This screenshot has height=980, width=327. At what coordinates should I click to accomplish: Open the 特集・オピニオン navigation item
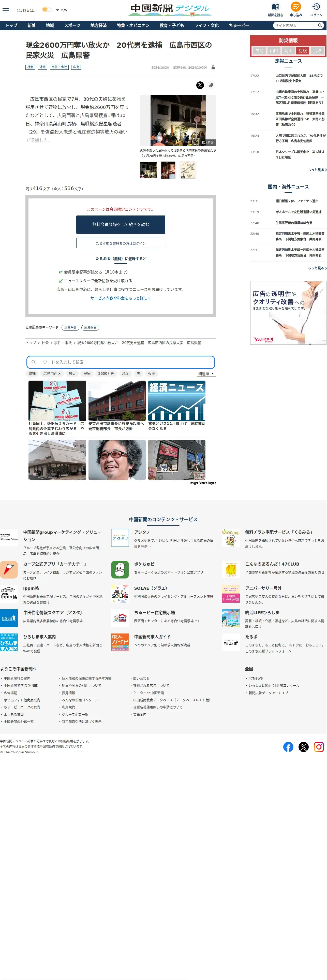pyautogui.click(x=133, y=25)
